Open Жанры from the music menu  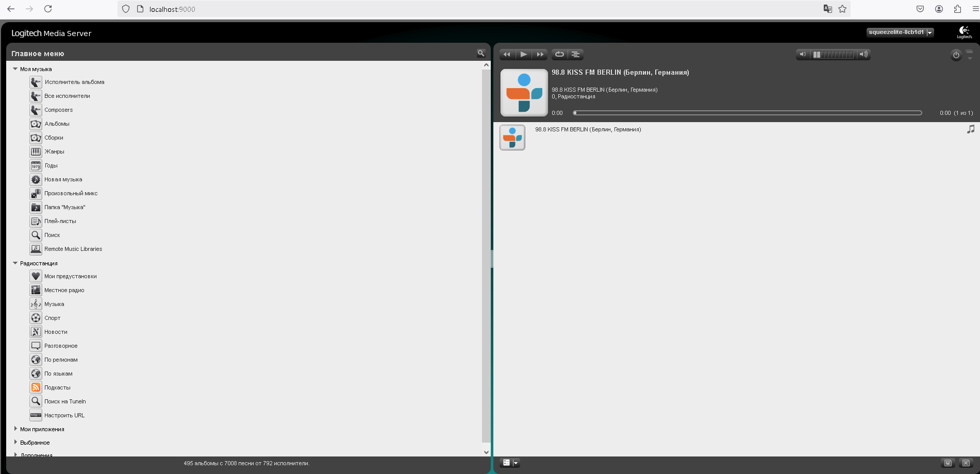(x=54, y=151)
